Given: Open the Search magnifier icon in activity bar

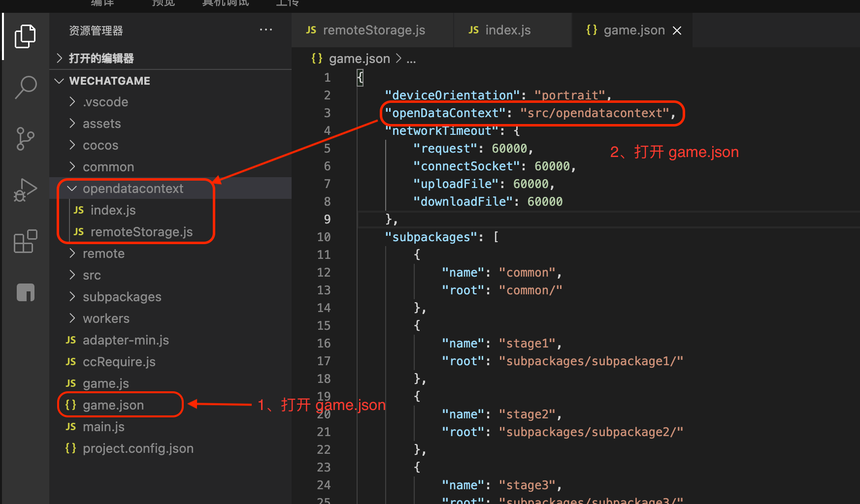Looking at the screenshot, I should 26,88.
